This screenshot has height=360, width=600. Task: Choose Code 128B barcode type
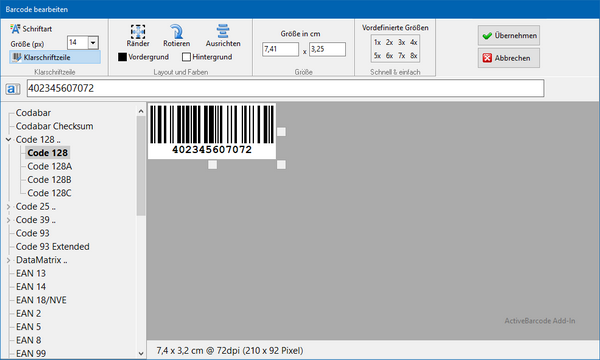49,180
